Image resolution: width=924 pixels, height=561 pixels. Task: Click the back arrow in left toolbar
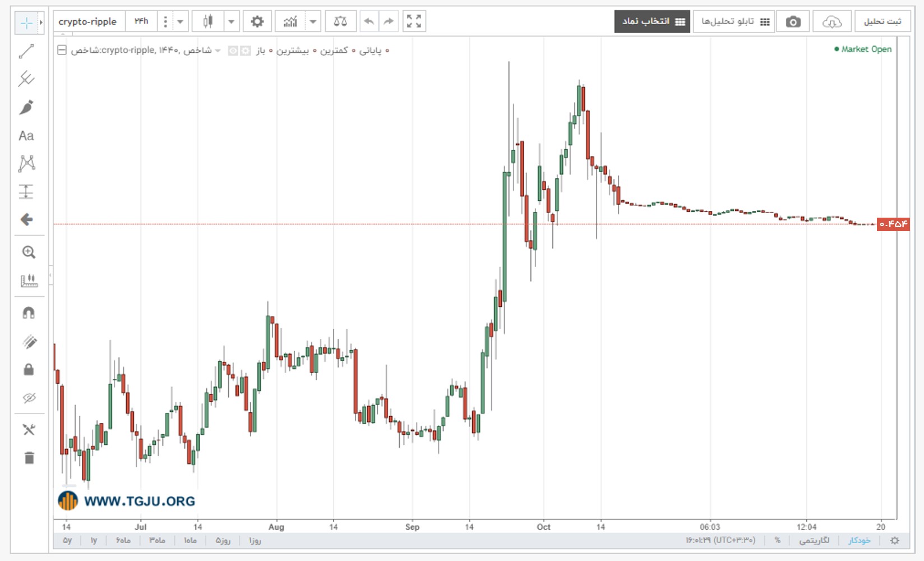(x=26, y=219)
